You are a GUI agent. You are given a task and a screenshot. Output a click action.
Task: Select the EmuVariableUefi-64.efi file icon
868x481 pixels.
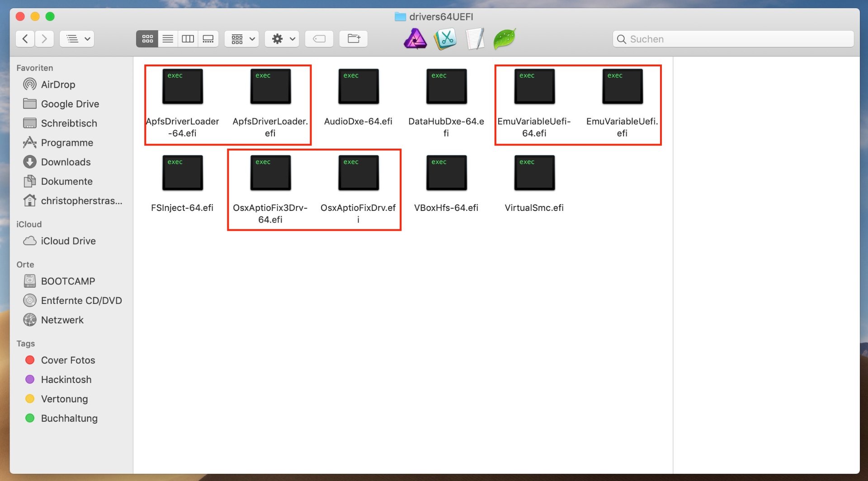click(534, 86)
